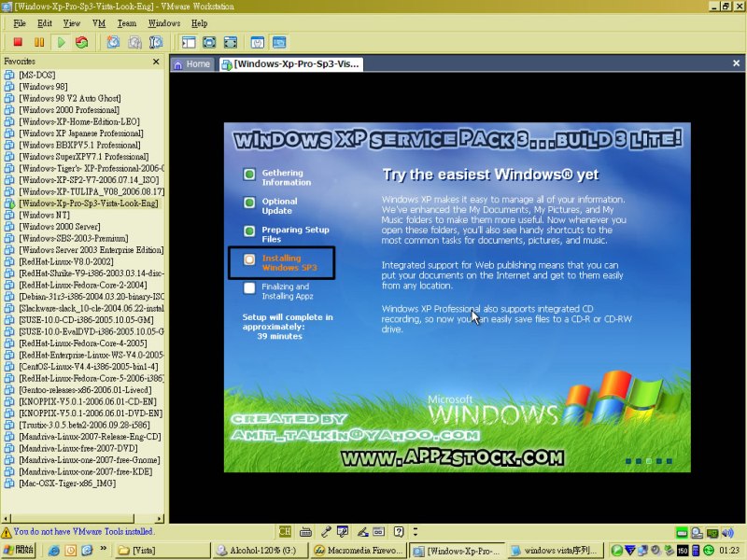The width and height of the screenshot is (747, 560).
Task: Select [Windows 2000 Professional] in Favorites
Action: (69, 110)
